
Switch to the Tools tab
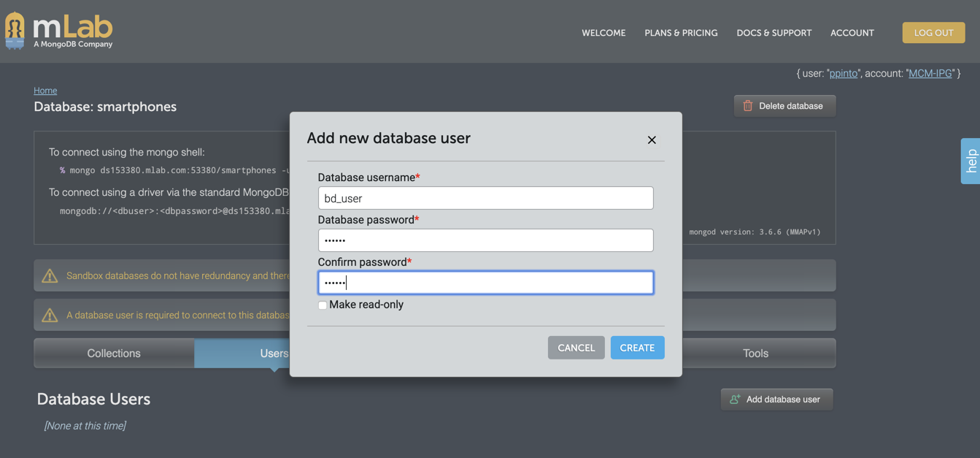tap(755, 353)
